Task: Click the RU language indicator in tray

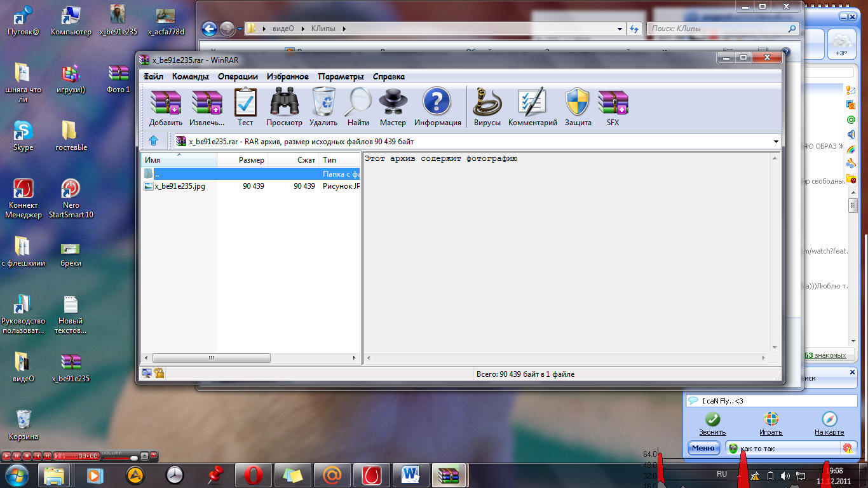Action: point(722,474)
